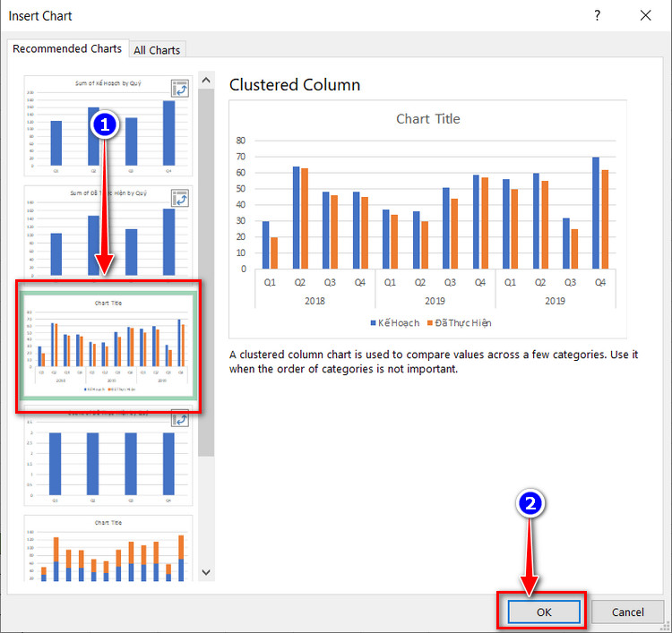Image resolution: width=672 pixels, height=633 pixels.
Task: Click the chart list scrollbar thumb
Action: 206,272
